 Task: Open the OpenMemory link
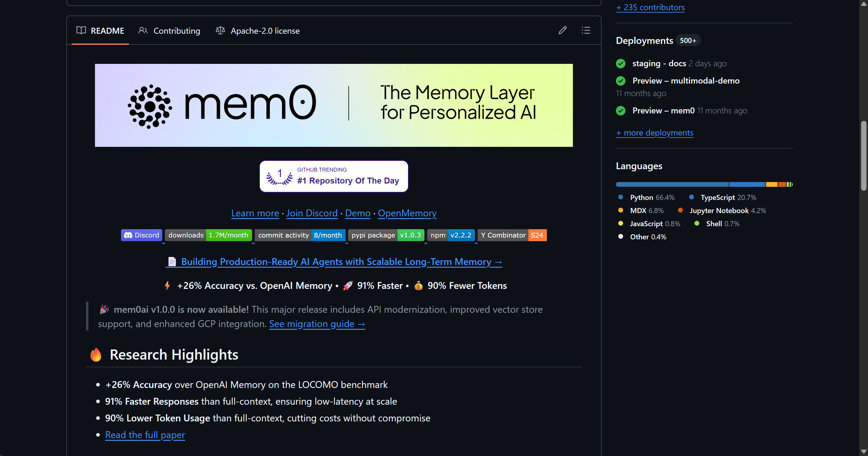407,213
